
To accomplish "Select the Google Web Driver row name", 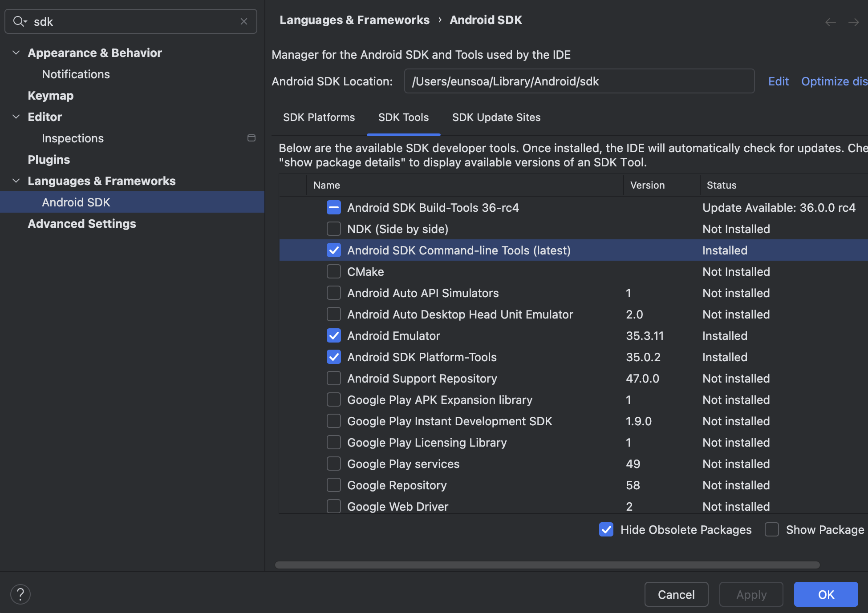I will point(397,507).
